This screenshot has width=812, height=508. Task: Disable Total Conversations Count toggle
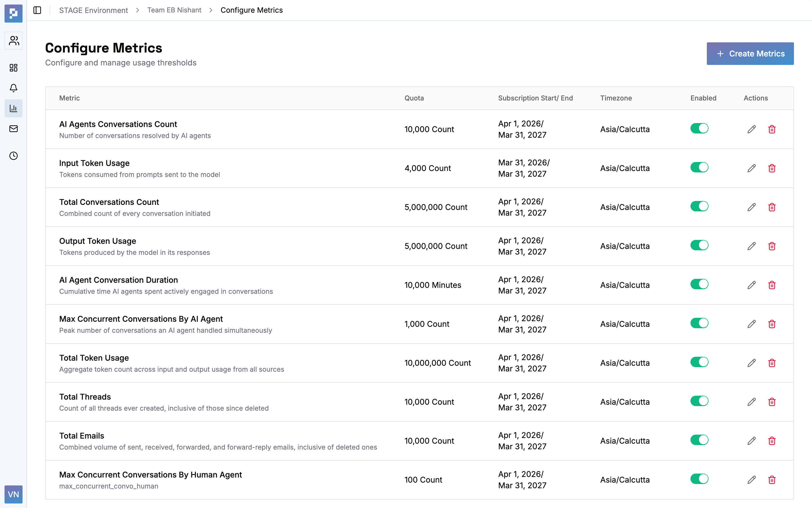tap(699, 206)
